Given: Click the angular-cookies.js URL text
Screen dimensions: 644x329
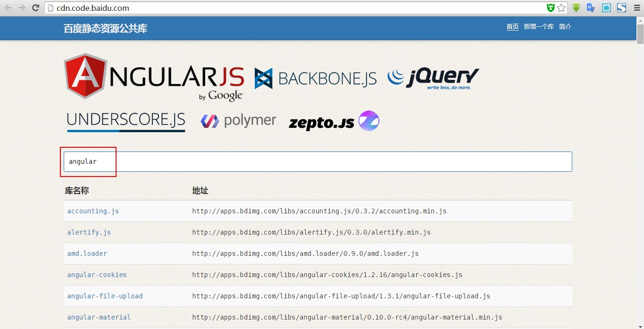Looking at the screenshot, I should [x=327, y=275].
